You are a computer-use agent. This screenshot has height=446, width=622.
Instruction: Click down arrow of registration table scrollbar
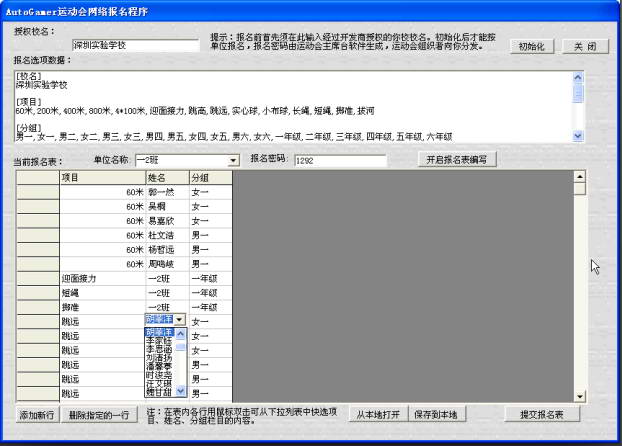point(580,396)
